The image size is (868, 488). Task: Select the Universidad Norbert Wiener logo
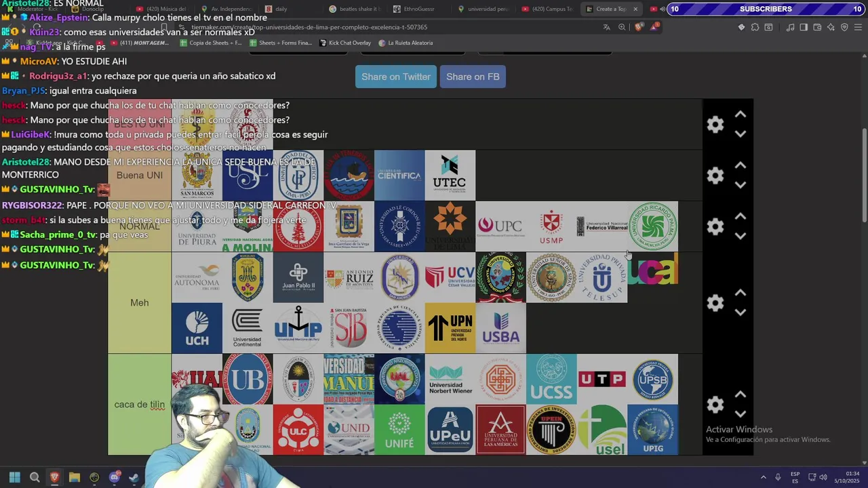tap(450, 379)
